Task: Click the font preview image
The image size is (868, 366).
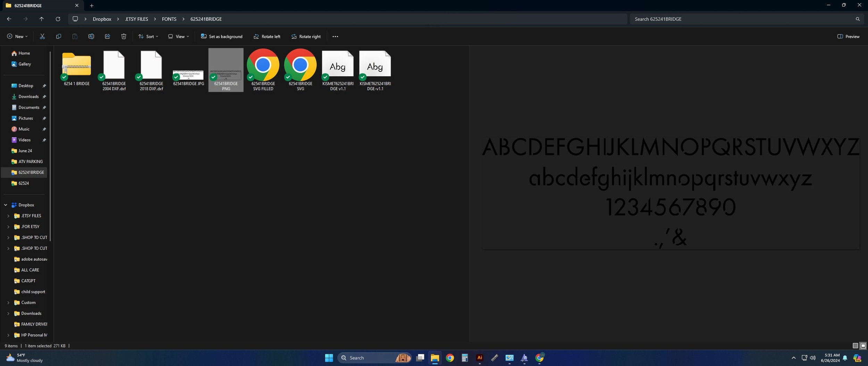Action: pos(670,193)
